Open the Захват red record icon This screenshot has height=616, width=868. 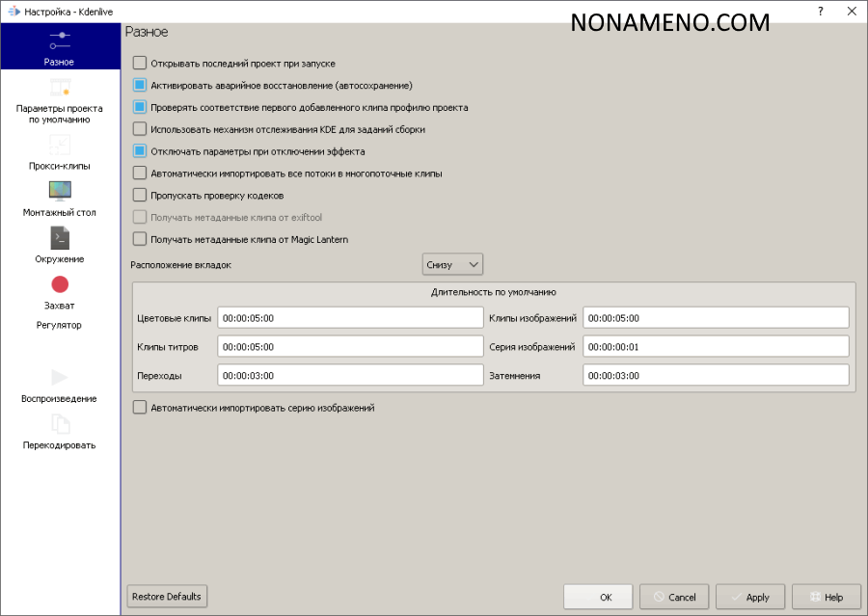click(60, 284)
